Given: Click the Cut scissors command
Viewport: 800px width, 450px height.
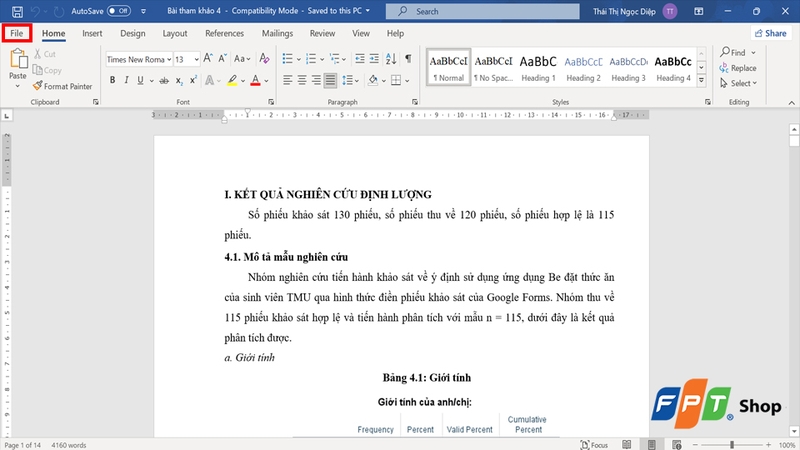Looking at the screenshot, I should pos(44,54).
